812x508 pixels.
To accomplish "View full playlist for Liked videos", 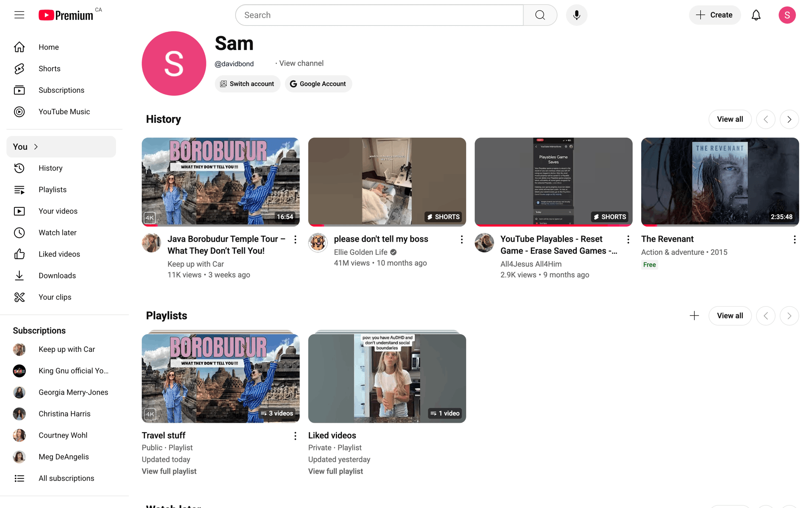I will point(335,472).
